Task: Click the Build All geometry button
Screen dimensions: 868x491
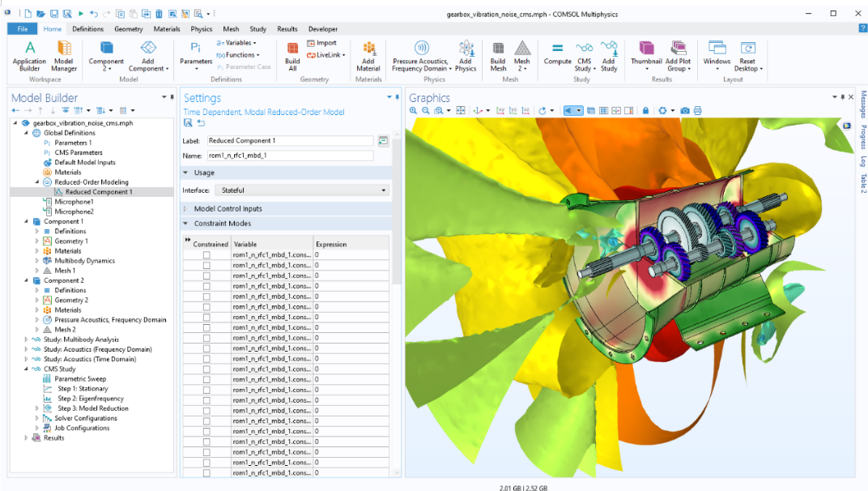Action: click(x=292, y=56)
